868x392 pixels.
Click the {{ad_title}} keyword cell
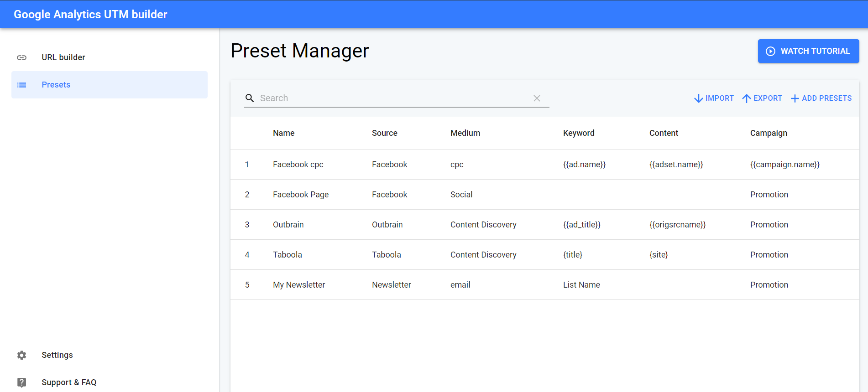pos(582,225)
